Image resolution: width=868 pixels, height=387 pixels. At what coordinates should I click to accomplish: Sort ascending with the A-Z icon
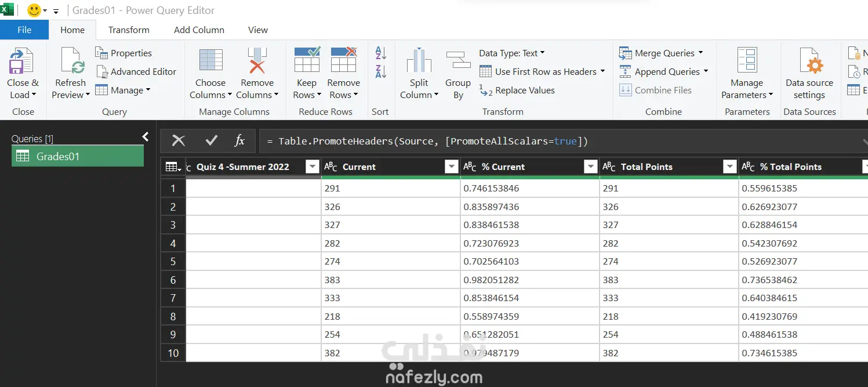click(381, 53)
